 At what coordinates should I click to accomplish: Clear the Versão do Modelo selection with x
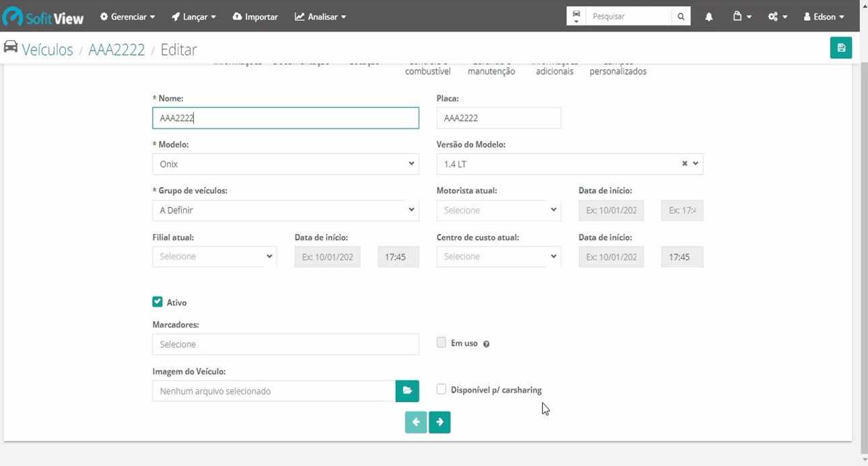tap(684, 163)
